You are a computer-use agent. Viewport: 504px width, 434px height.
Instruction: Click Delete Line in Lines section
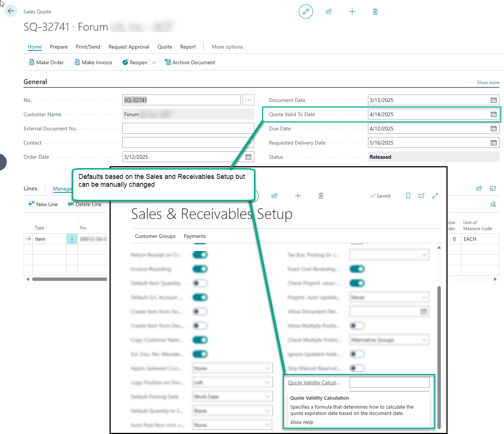(x=84, y=204)
